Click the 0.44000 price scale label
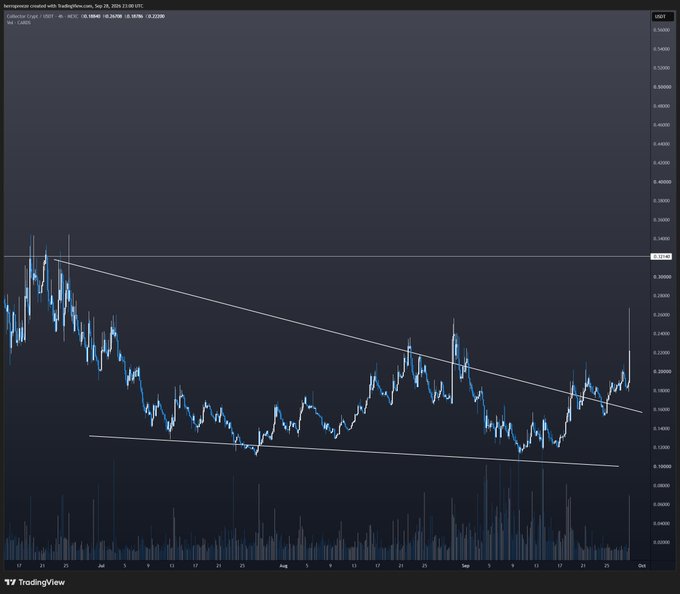Viewport: 680px width, 594px height. pos(661,144)
